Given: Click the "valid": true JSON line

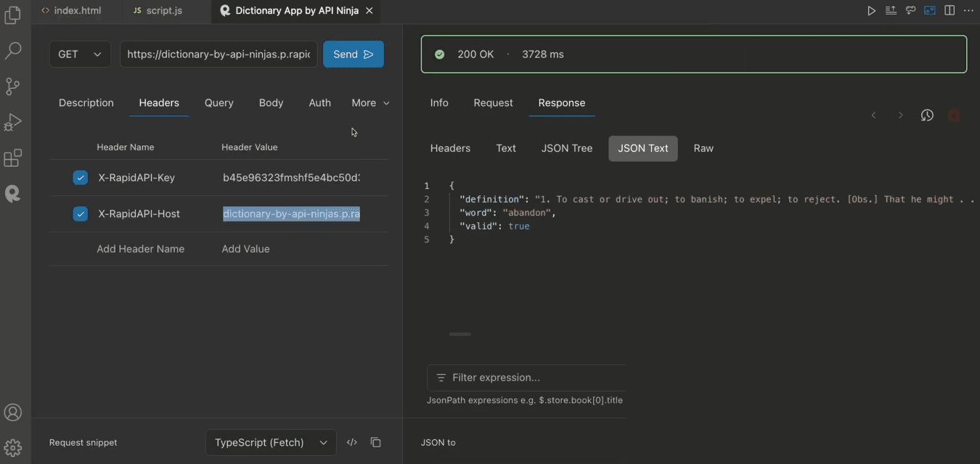Looking at the screenshot, I should click(494, 227).
